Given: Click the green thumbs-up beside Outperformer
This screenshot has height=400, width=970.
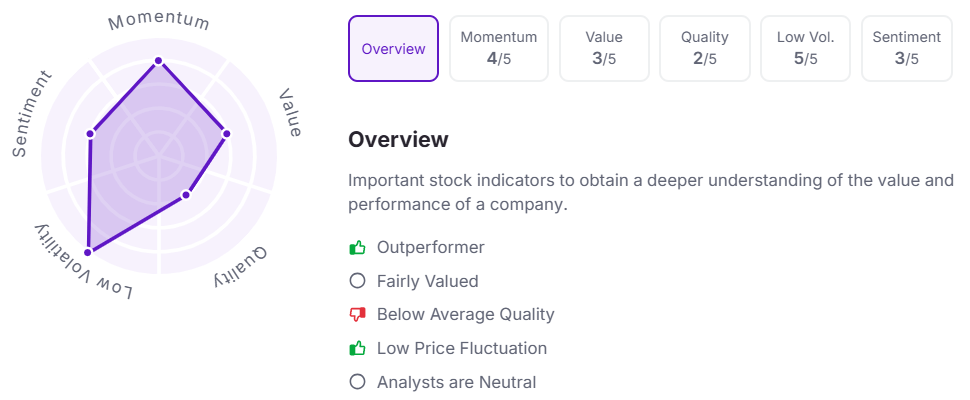Looking at the screenshot, I should (358, 248).
